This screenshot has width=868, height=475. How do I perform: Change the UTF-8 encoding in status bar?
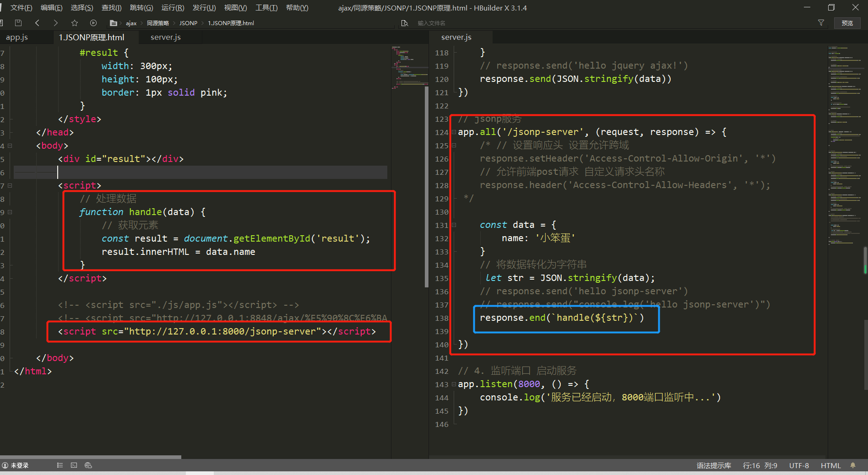799,465
